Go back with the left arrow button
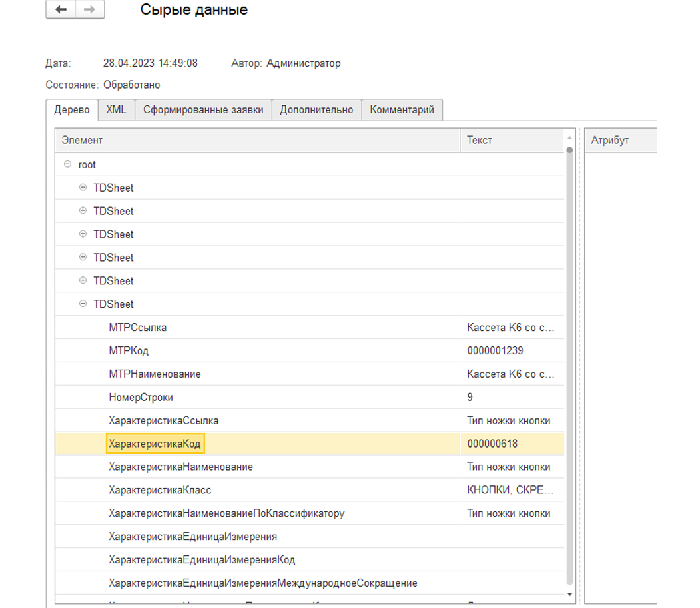The width and height of the screenshot is (700, 608). [x=61, y=9]
